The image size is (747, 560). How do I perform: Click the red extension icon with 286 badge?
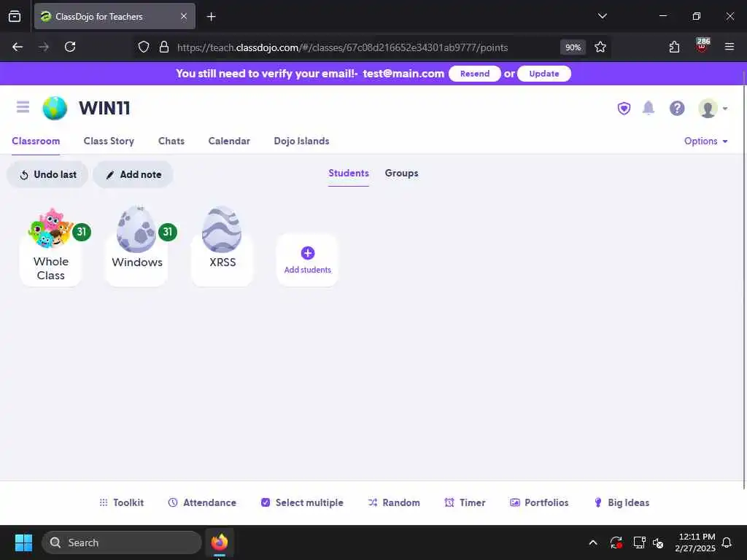tap(702, 46)
